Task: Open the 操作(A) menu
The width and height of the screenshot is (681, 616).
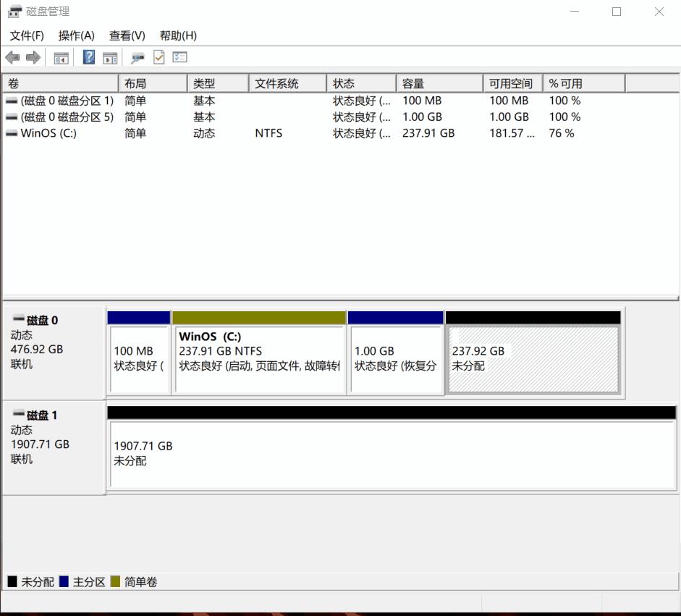Action: tap(77, 35)
